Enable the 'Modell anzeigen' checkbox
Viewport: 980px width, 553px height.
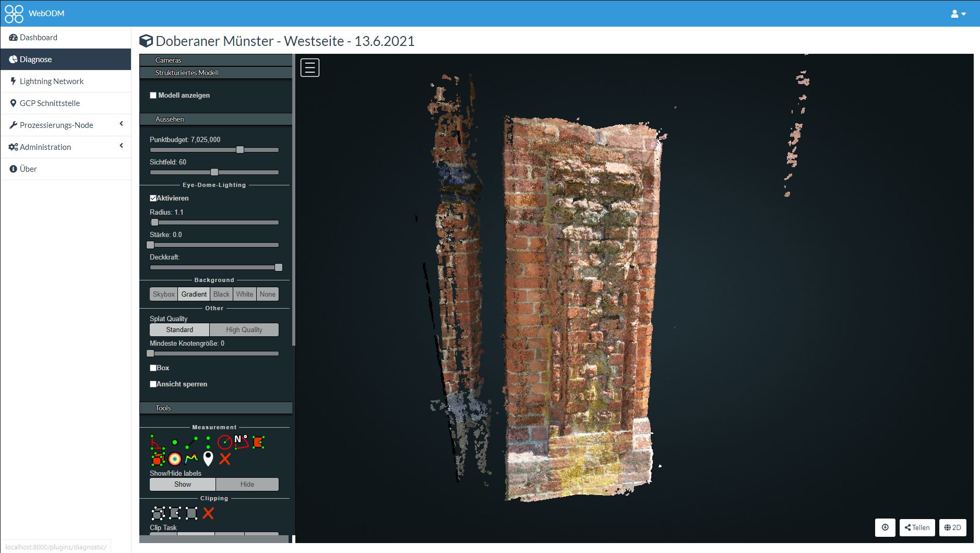click(153, 96)
